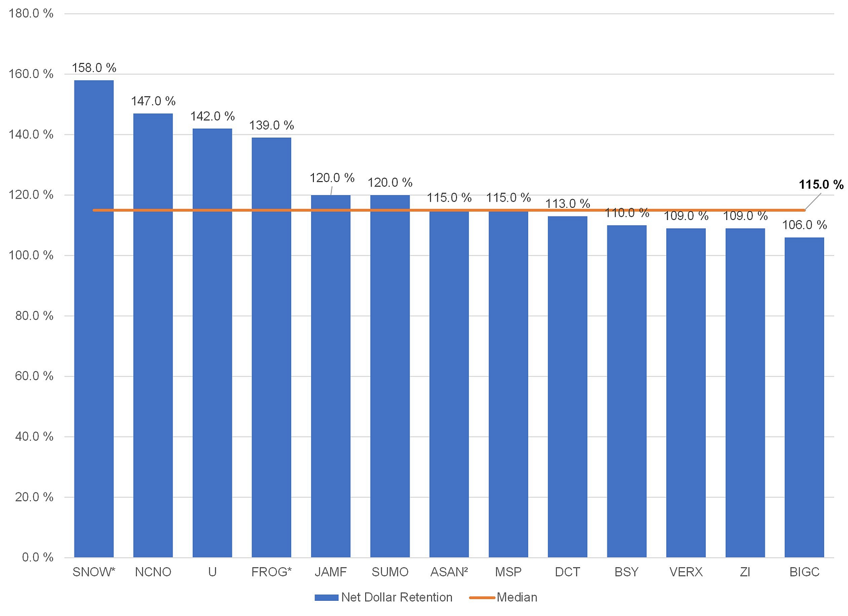The width and height of the screenshot is (848, 616).
Task: Click the "60.0 %" y-axis label
Action: (34, 376)
